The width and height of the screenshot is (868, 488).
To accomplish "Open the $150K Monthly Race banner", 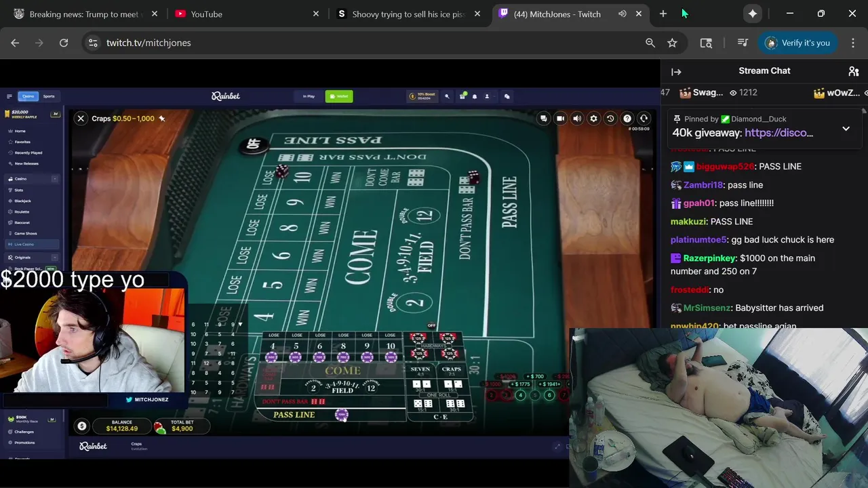I will coord(33,419).
